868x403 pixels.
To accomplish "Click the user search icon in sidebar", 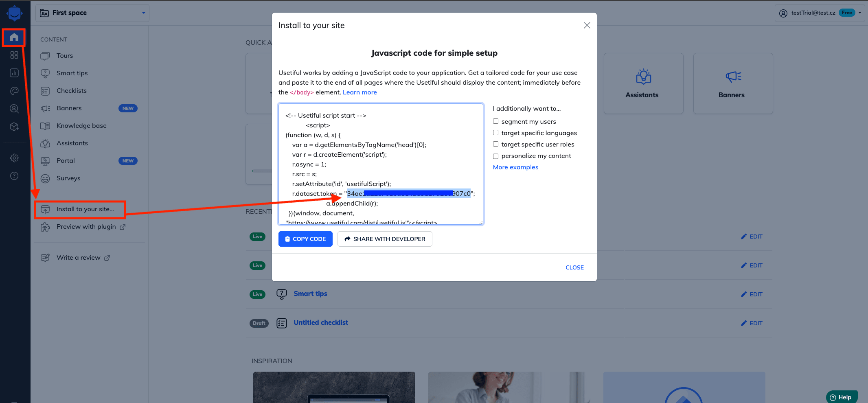I will [14, 109].
